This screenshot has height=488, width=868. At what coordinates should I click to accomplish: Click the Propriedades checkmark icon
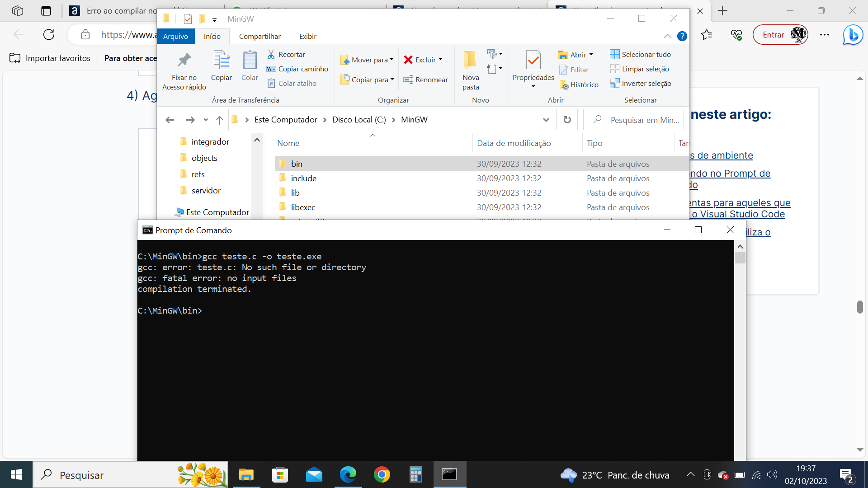pyautogui.click(x=533, y=60)
